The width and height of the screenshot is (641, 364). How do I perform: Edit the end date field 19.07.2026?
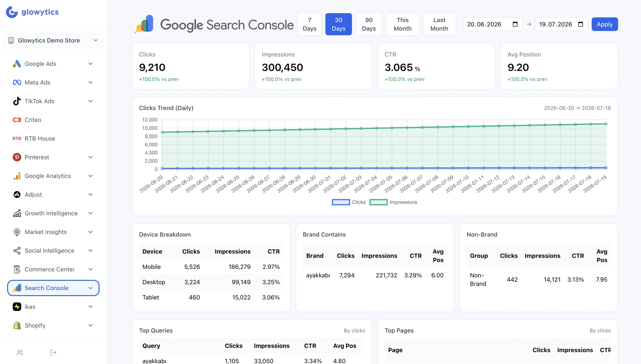562,24
